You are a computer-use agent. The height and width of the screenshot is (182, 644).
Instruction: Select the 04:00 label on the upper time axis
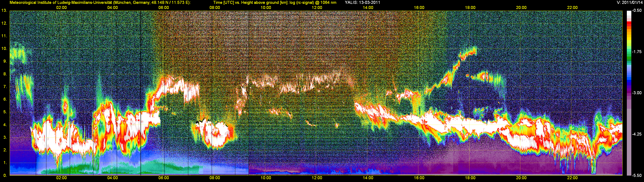click(112, 7)
